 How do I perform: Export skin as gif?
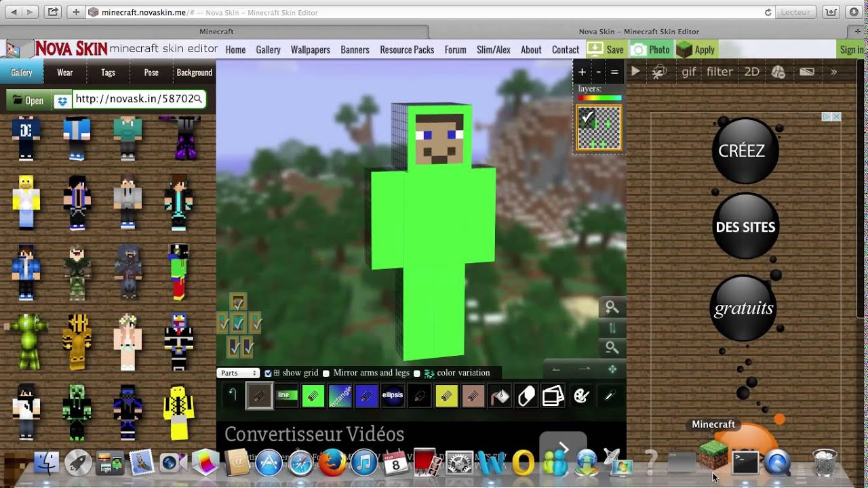point(689,72)
